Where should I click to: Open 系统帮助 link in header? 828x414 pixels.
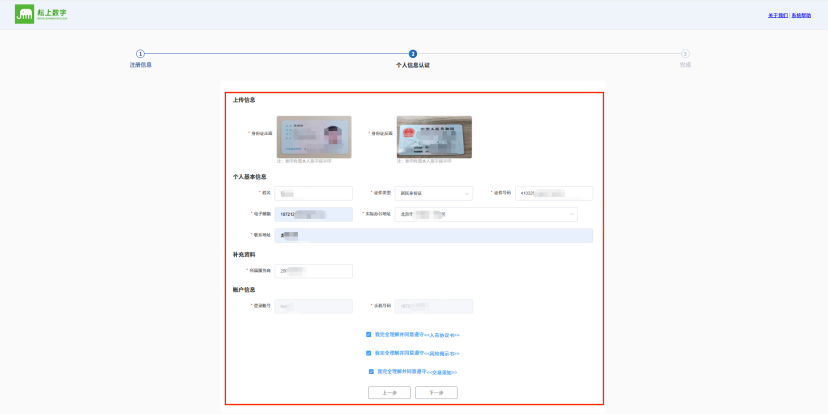[801, 16]
